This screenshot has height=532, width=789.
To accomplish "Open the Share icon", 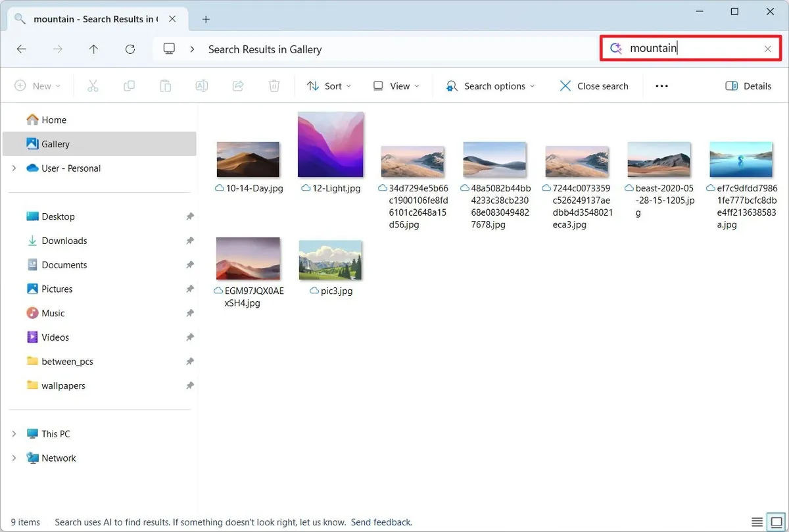I will click(x=237, y=85).
